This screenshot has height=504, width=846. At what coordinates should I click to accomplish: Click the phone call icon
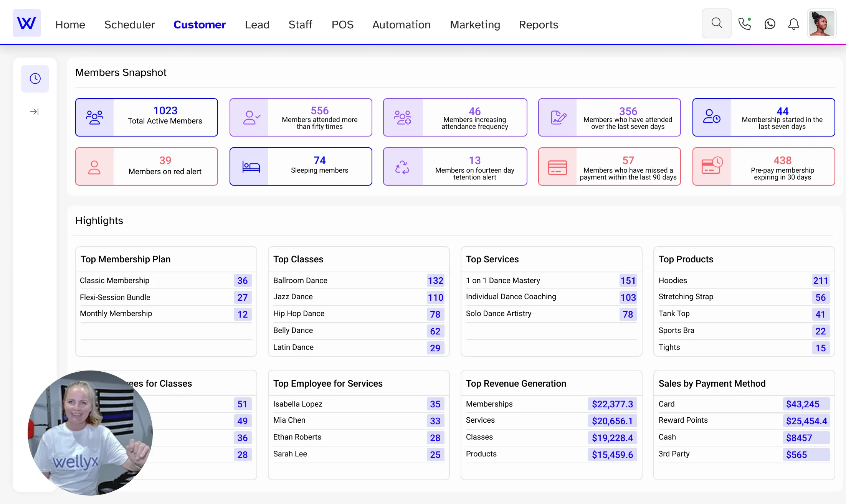click(744, 24)
